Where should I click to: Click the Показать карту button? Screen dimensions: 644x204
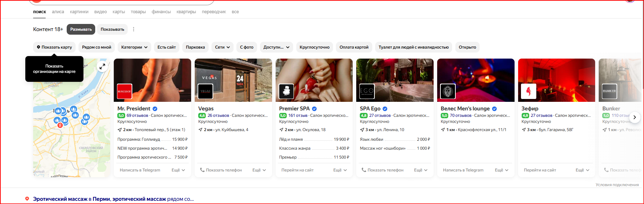click(55, 47)
